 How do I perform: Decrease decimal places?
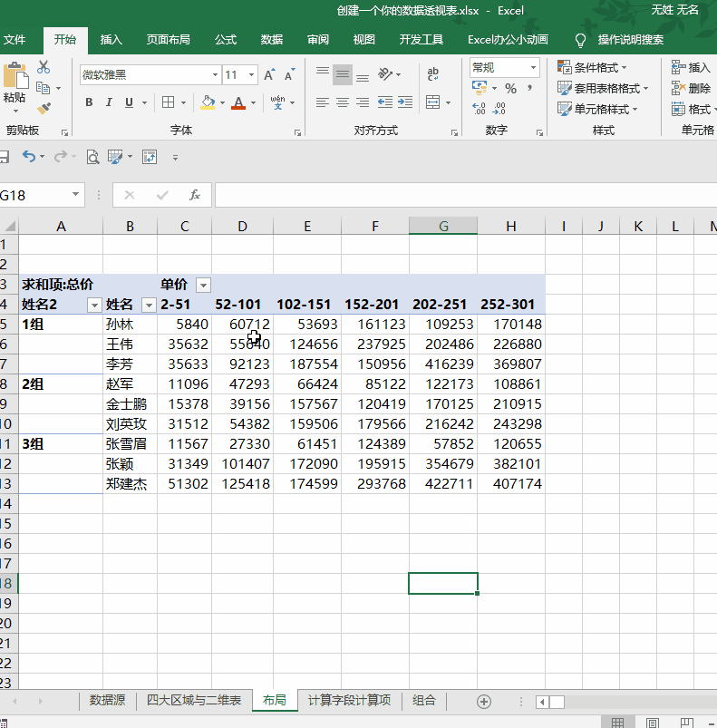tap(499, 109)
